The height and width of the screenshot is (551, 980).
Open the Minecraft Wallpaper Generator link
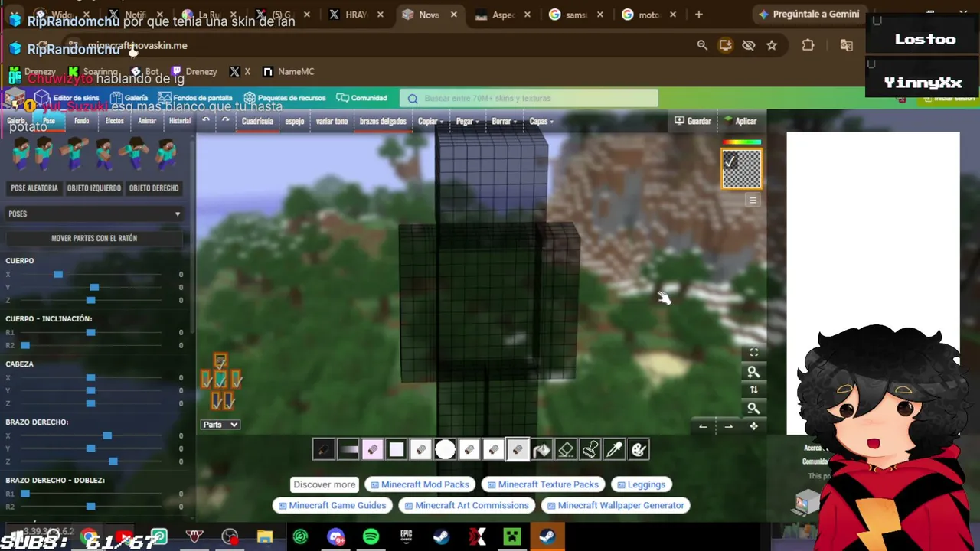(x=616, y=505)
